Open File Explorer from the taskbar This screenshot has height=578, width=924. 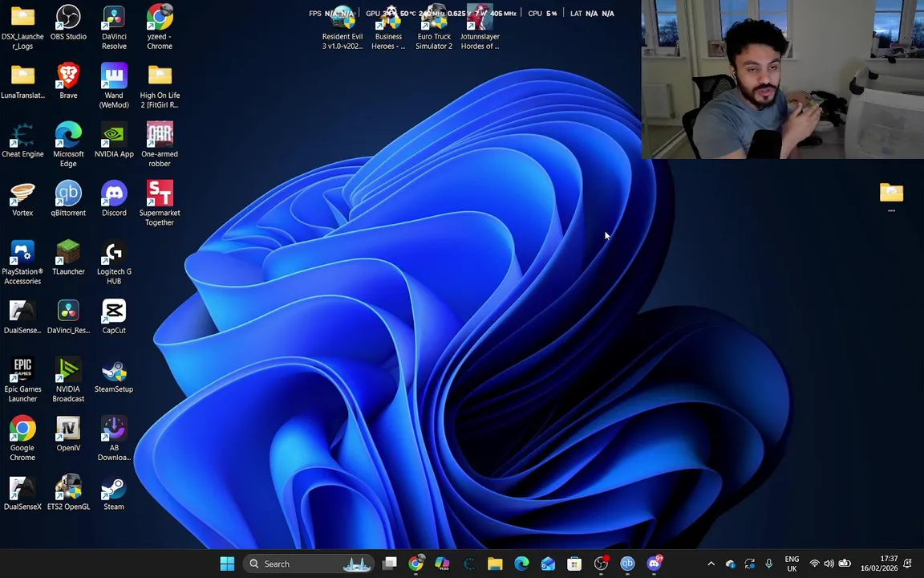pyautogui.click(x=495, y=564)
